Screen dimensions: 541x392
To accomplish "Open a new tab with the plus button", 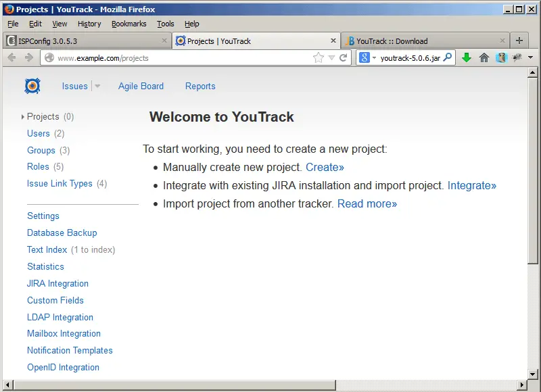I will [519, 41].
